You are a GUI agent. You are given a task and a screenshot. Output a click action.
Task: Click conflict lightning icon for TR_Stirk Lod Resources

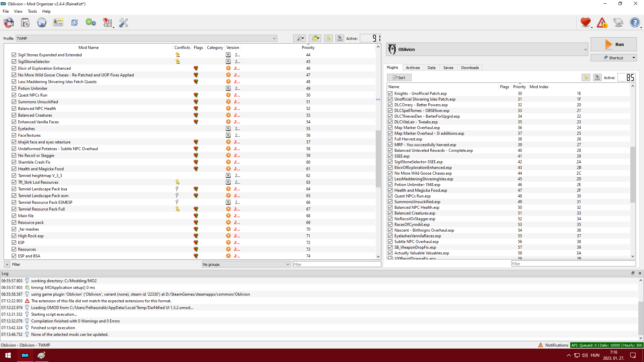pyautogui.click(x=177, y=182)
